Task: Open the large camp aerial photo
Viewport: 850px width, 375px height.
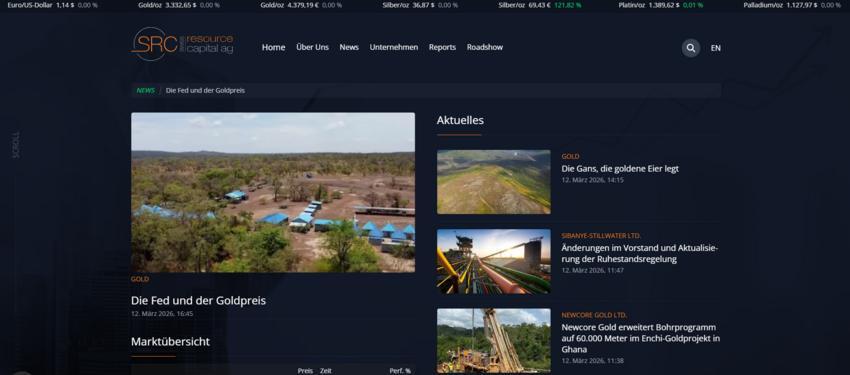Action: point(273,192)
